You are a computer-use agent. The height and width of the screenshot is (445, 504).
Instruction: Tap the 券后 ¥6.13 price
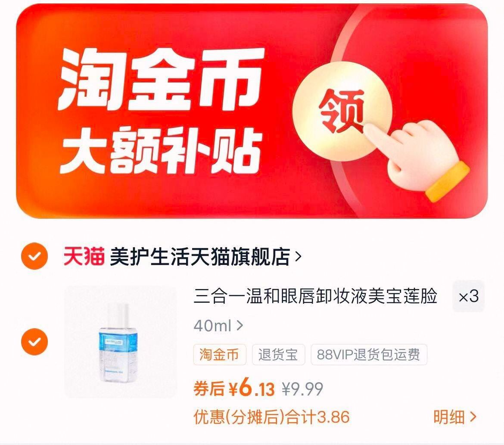tap(234, 389)
